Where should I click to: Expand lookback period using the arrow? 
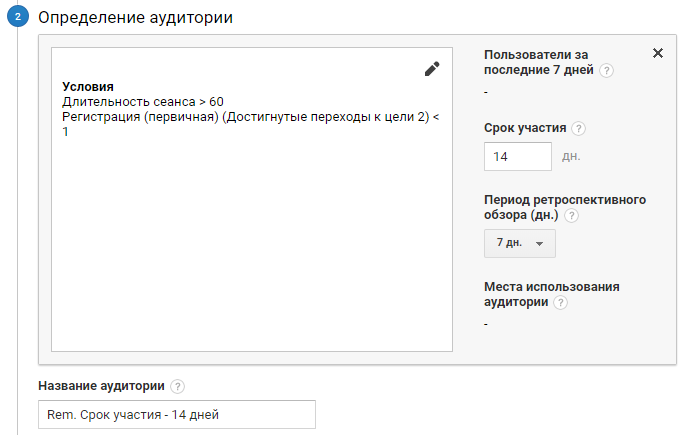pos(540,244)
